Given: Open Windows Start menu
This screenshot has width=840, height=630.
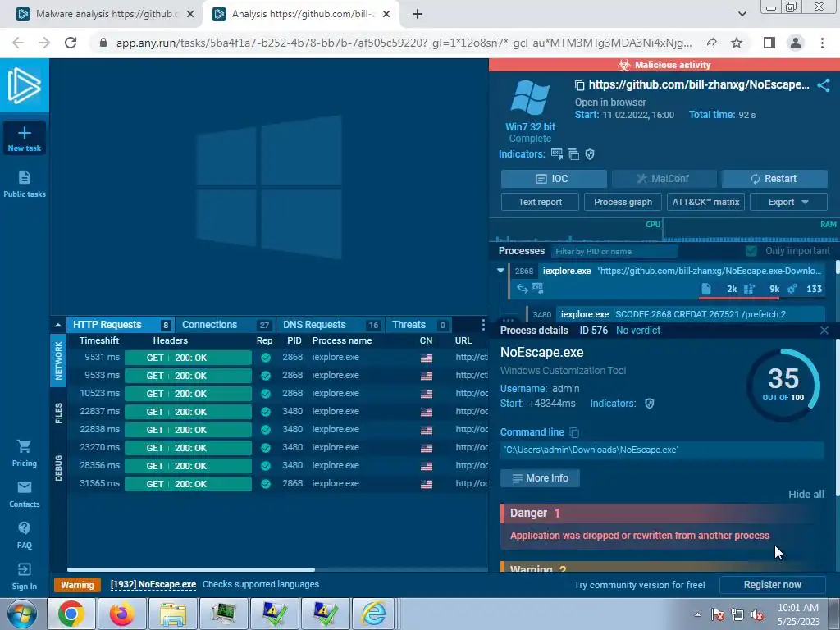Looking at the screenshot, I should [x=22, y=614].
